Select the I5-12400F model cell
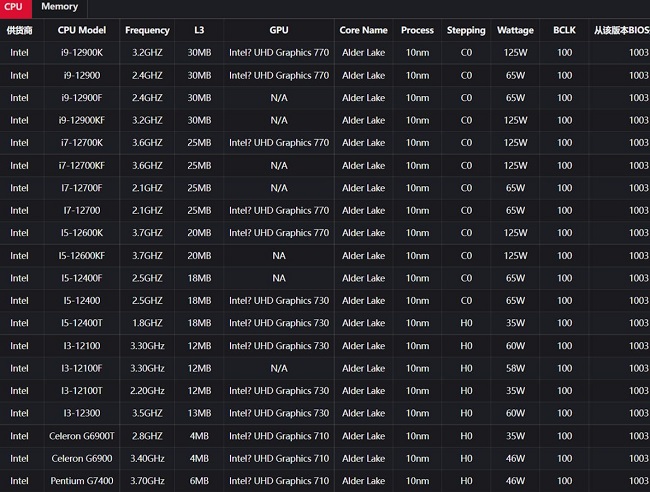 [82, 278]
